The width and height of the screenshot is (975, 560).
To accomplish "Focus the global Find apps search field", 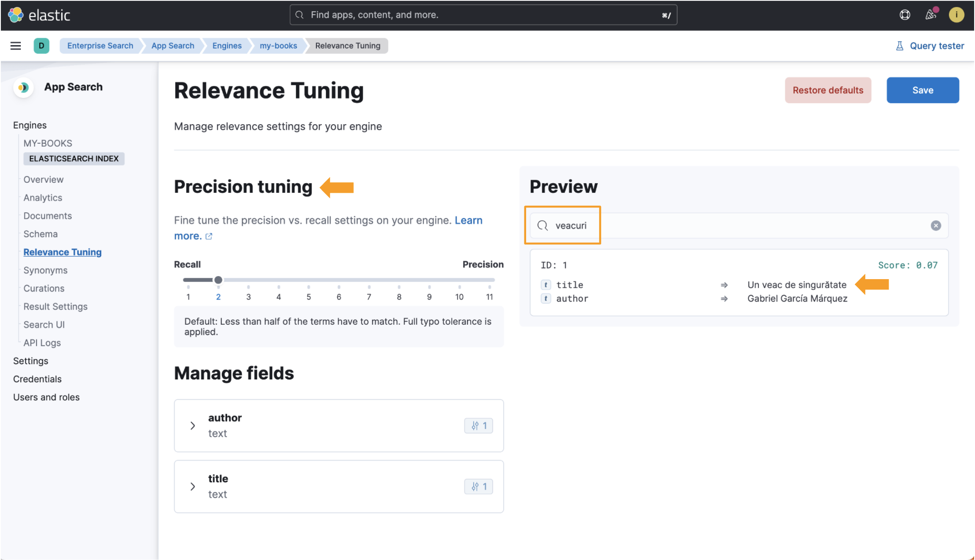I will [483, 15].
